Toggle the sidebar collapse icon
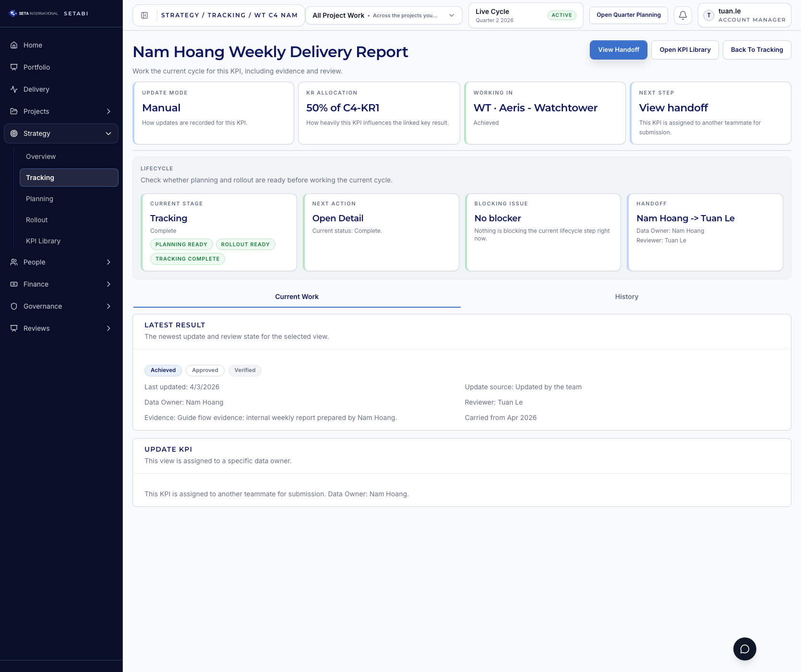The image size is (801, 672). (x=144, y=15)
